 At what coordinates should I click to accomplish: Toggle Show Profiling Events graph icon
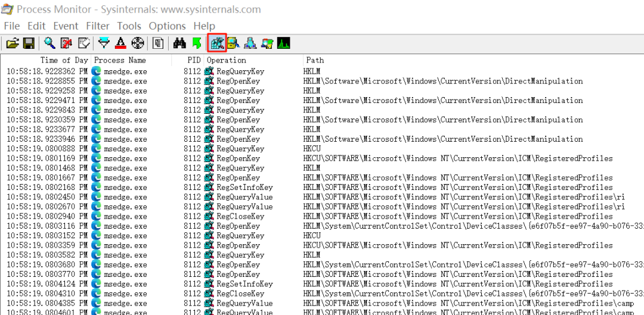point(283,43)
